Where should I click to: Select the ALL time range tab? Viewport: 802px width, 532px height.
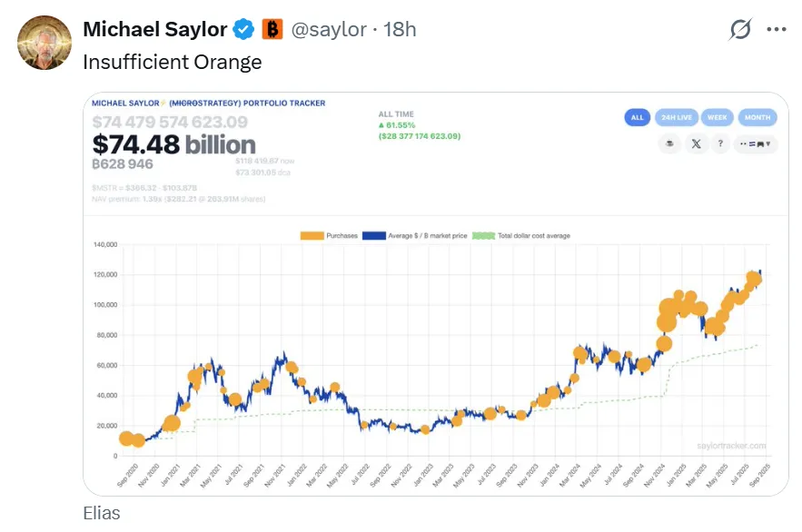coord(637,117)
